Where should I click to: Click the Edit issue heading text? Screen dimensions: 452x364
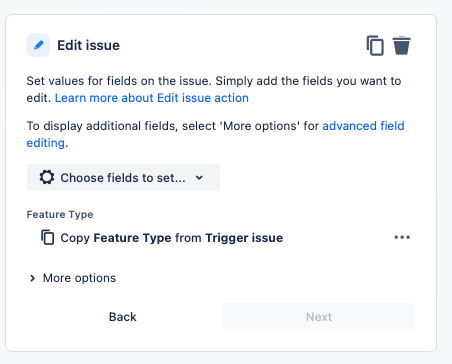click(x=88, y=45)
